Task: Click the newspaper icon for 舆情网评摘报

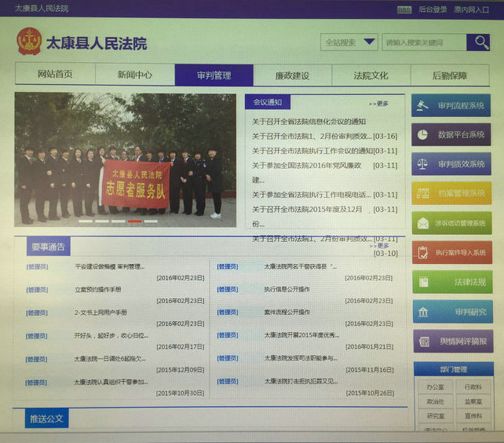Action: [424, 342]
